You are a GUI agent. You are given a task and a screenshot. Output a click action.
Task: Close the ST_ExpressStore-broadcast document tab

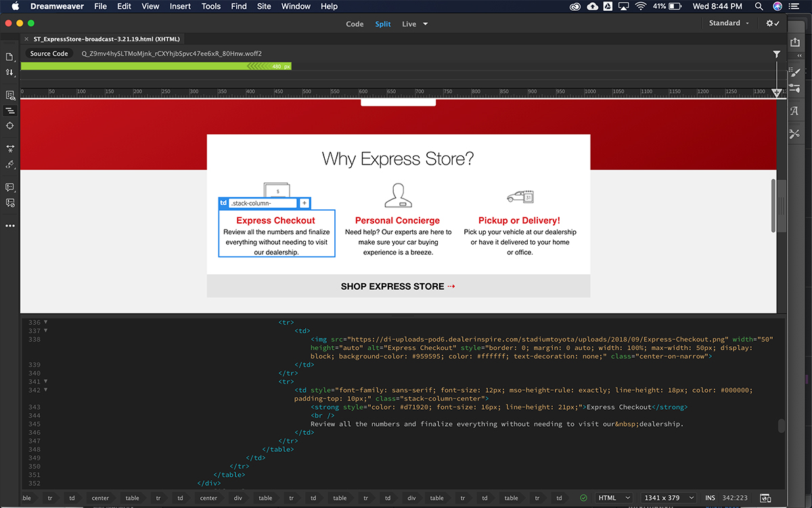click(x=26, y=39)
